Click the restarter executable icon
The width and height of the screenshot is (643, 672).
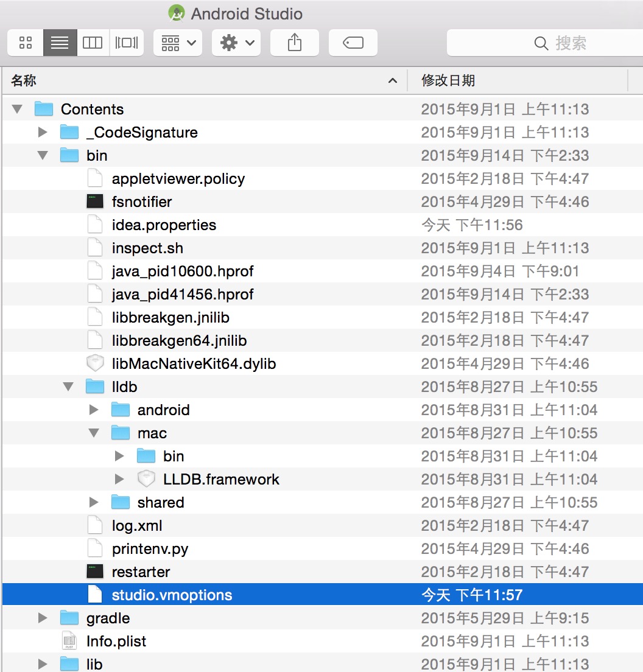coord(95,572)
